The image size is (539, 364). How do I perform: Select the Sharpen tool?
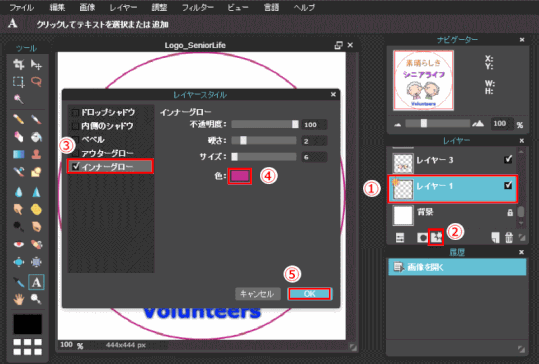[36, 192]
